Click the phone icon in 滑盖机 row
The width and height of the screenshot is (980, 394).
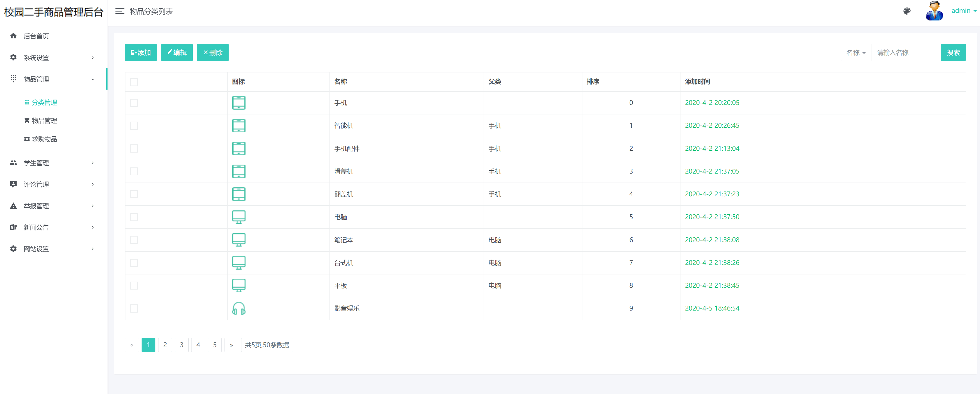coord(239,171)
